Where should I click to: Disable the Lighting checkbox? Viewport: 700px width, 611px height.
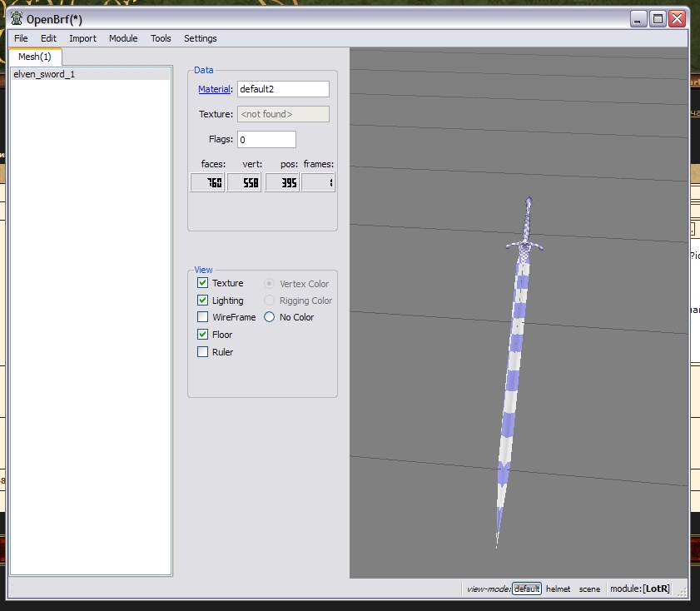(x=203, y=301)
